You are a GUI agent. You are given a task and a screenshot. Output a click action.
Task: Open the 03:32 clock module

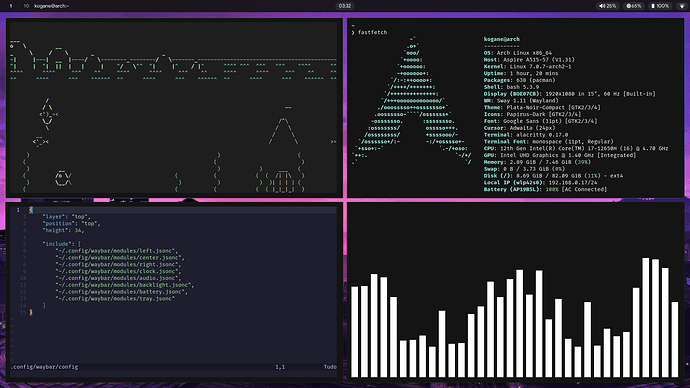click(345, 6)
